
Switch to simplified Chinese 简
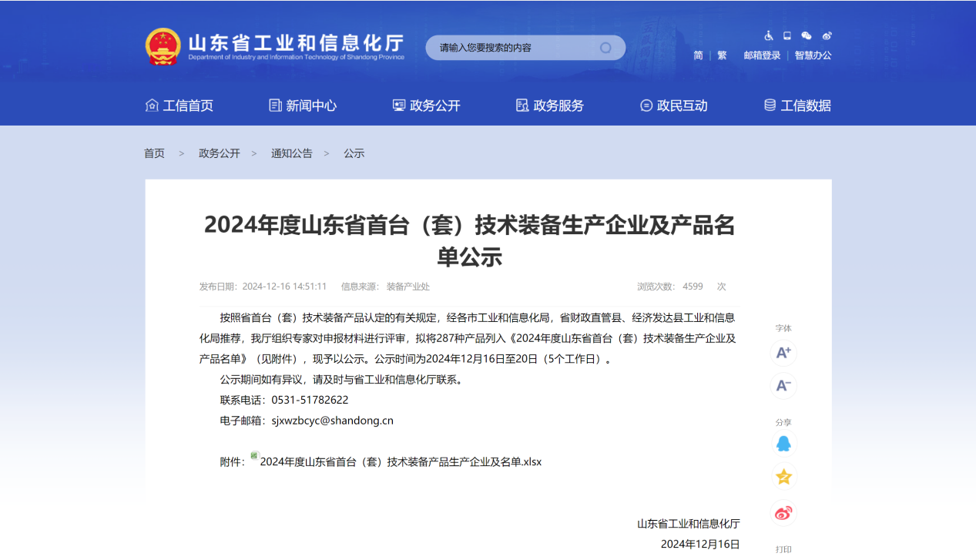point(698,55)
